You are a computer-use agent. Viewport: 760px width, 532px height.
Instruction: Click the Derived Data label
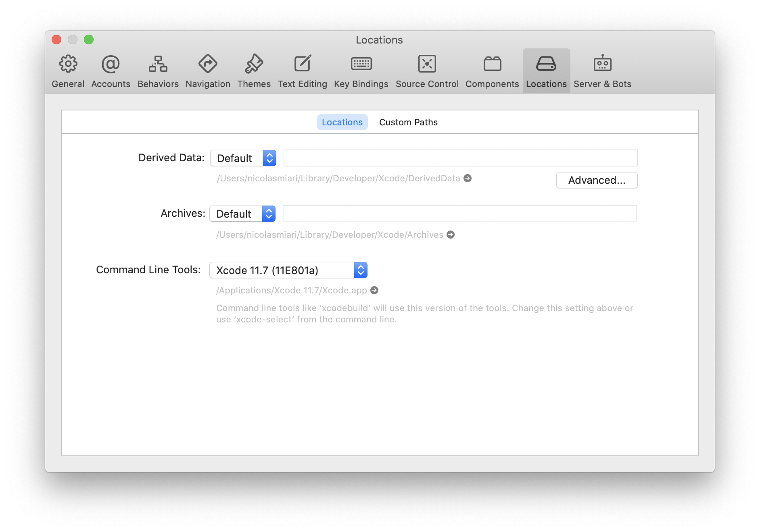[171, 158]
